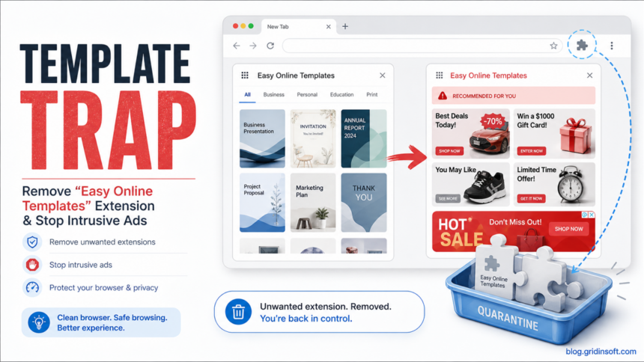The width and height of the screenshot is (644, 362).
Task: Click the grid icon in the ads panel
Action: 440,75
